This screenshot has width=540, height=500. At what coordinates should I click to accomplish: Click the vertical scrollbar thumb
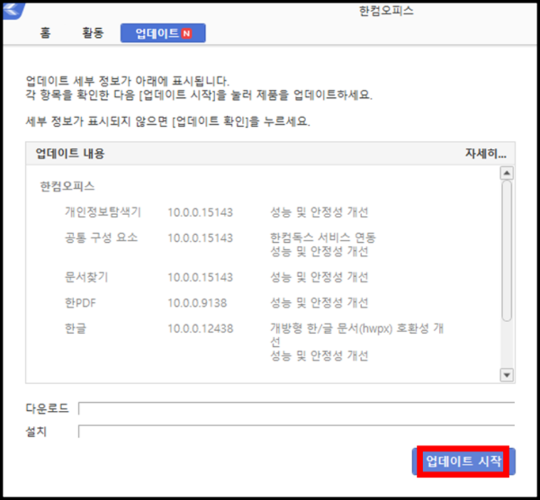pos(507,251)
